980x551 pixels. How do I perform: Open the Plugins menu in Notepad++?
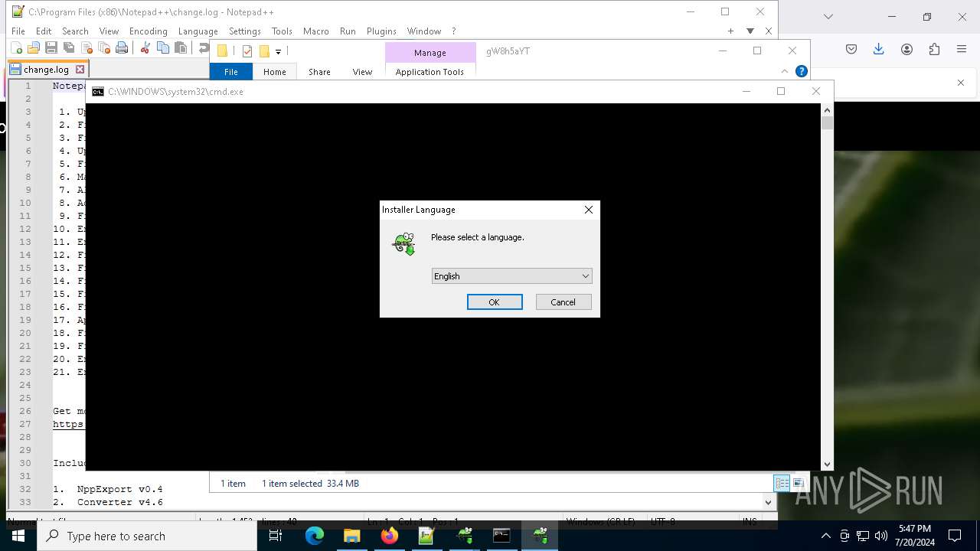pyautogui.click(x=381, y=31)
